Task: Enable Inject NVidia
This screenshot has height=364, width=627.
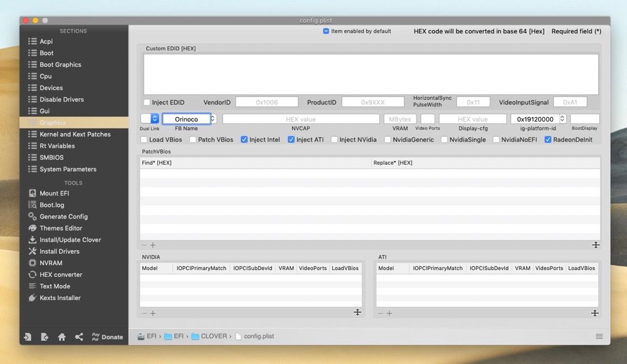Action: (334, 140)
